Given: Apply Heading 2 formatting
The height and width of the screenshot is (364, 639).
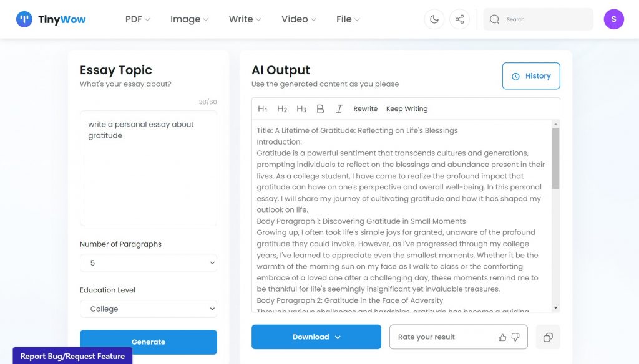Looking at the screenshot, I should pos(282,109).
